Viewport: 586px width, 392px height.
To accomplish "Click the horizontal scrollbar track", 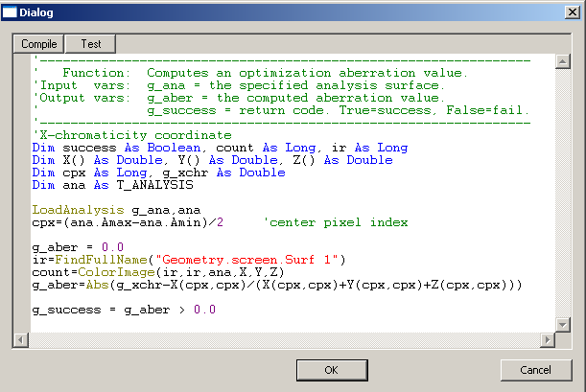I will tap(288, 340).
